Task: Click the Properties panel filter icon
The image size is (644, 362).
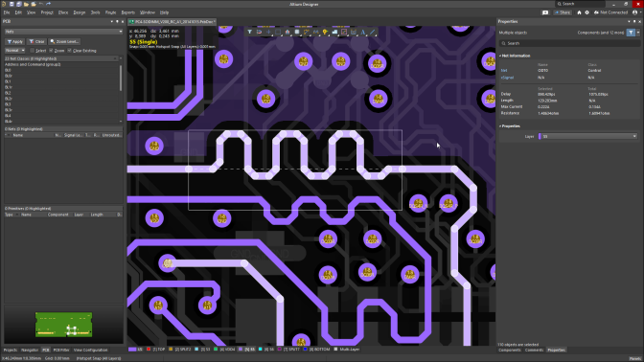Action: pyautogui.click(x=631, y=33)
